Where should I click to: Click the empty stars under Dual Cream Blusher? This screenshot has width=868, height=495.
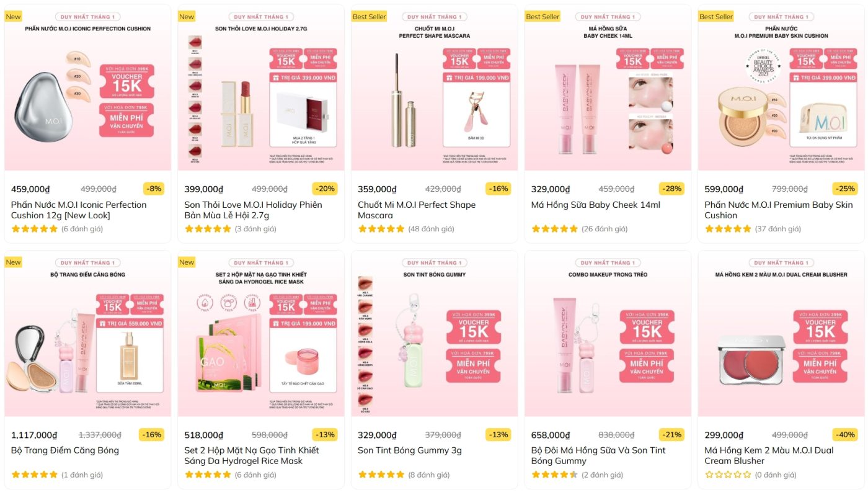click(728, 475)
